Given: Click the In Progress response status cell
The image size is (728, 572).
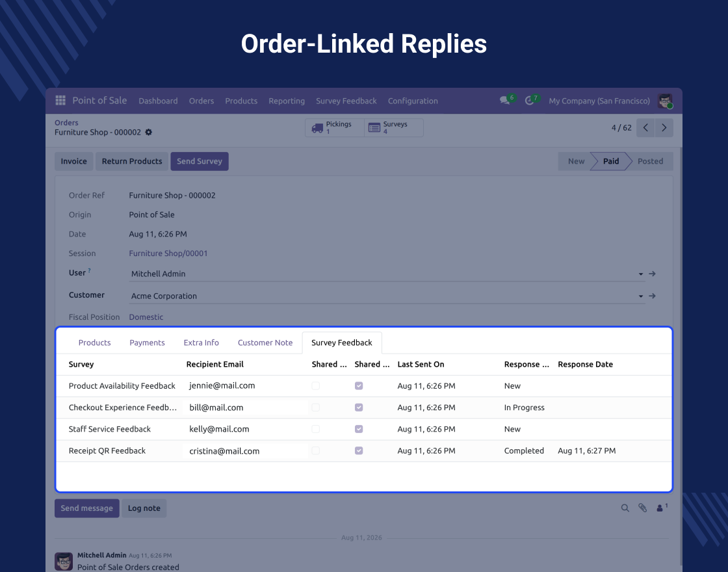Looking at the screenshot, I should point(524,408).
